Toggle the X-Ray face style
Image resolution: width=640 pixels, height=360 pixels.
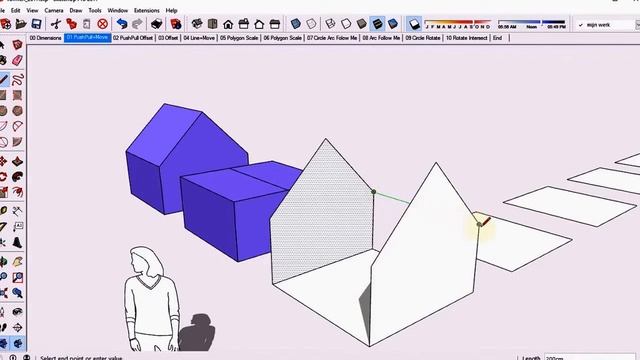tap(296, 24)
